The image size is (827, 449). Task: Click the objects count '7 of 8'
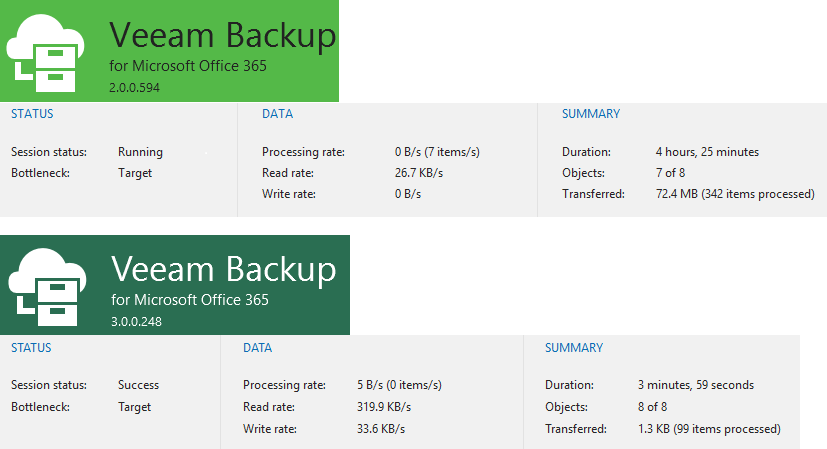670,173
